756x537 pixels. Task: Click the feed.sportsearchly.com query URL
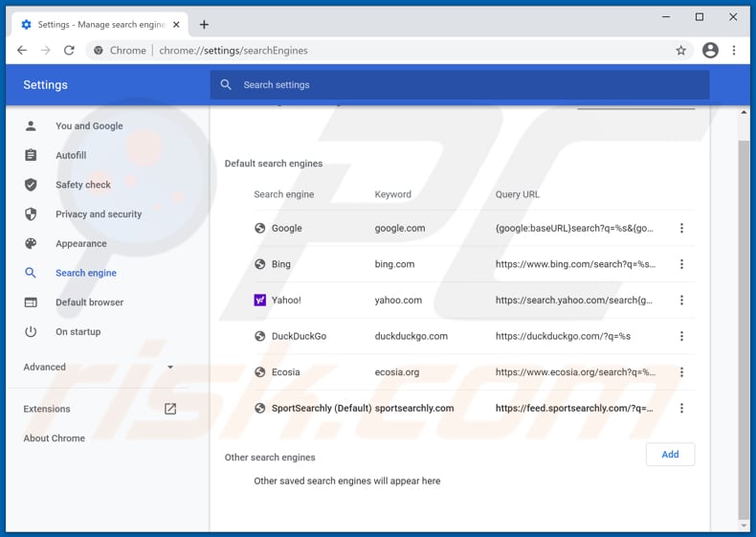coord(574,408)
